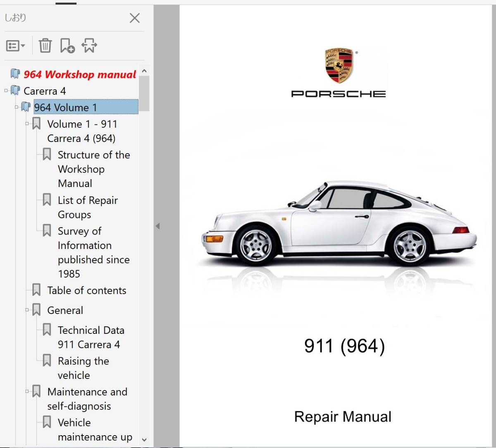The height and width of the screenshot is (448, 496).
Task: Click the bookmark icon beside Carerra 4
Action: click(15, 90)
